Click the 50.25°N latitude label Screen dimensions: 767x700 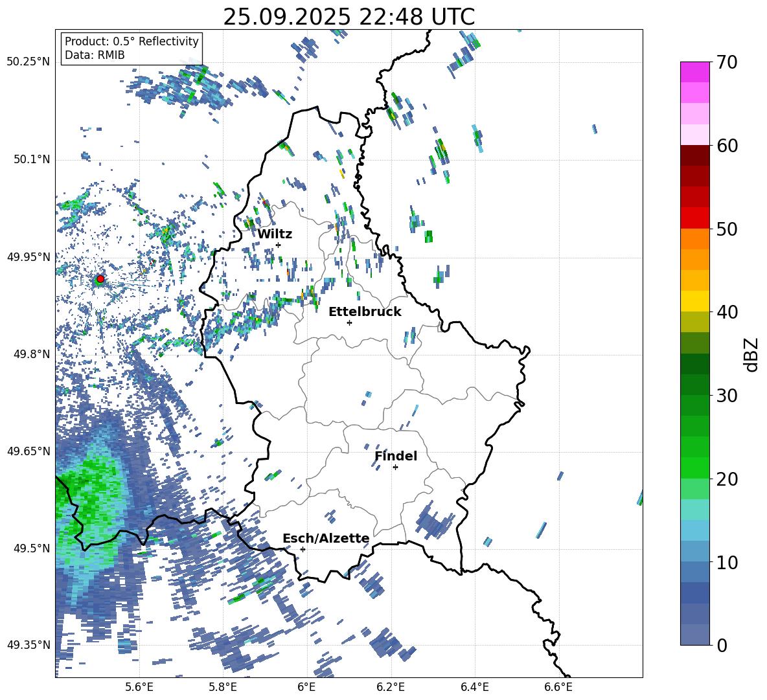pyautogui.click(x=29, y=62)
